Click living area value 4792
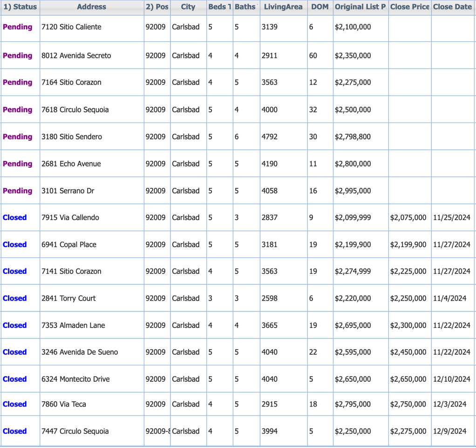476x448 pixels. point(270,137)
